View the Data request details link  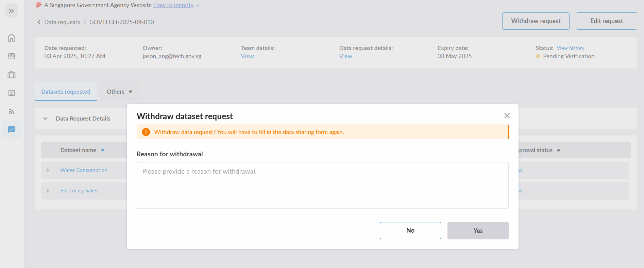point(345,56)
